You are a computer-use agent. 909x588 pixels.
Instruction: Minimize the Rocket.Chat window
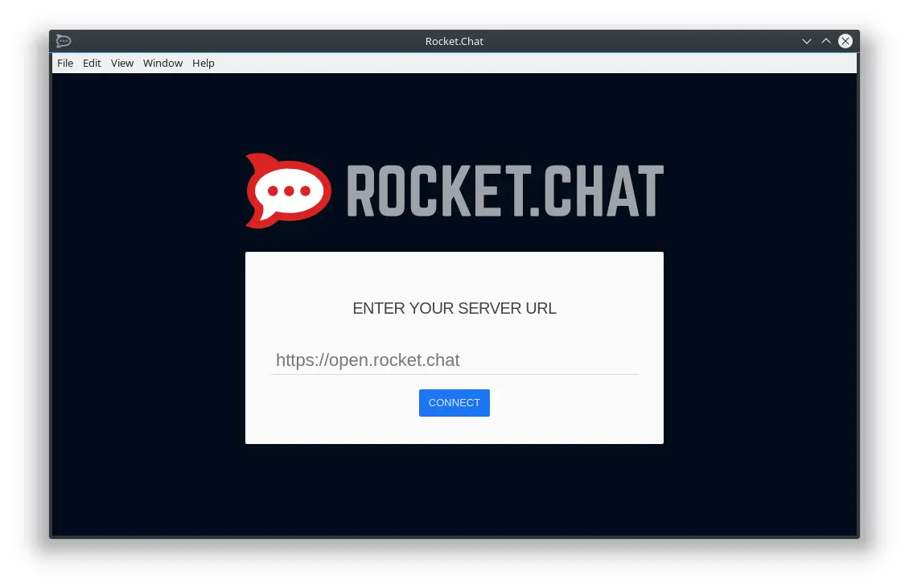(x=806, y=41)
